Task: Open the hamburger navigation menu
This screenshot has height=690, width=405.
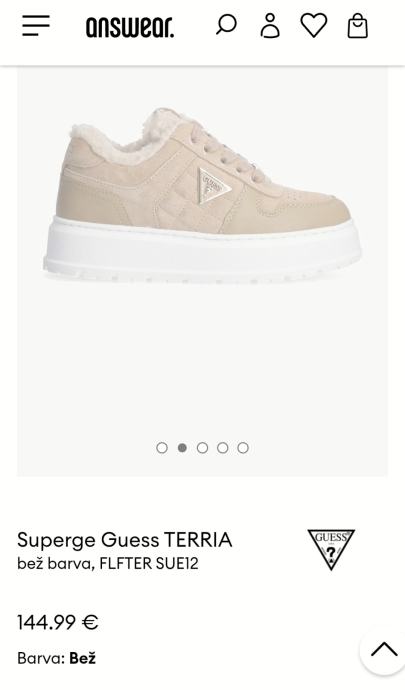Action: pyautogui.click(x=36, y=26)
